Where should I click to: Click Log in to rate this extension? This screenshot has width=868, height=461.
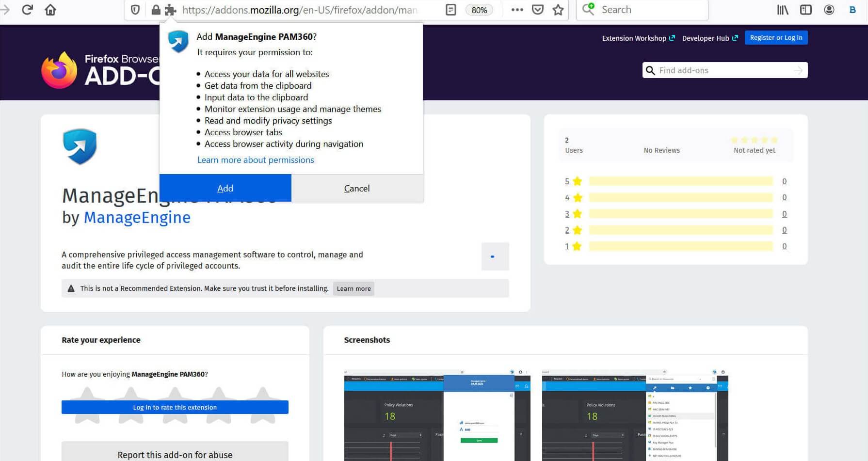175,407
